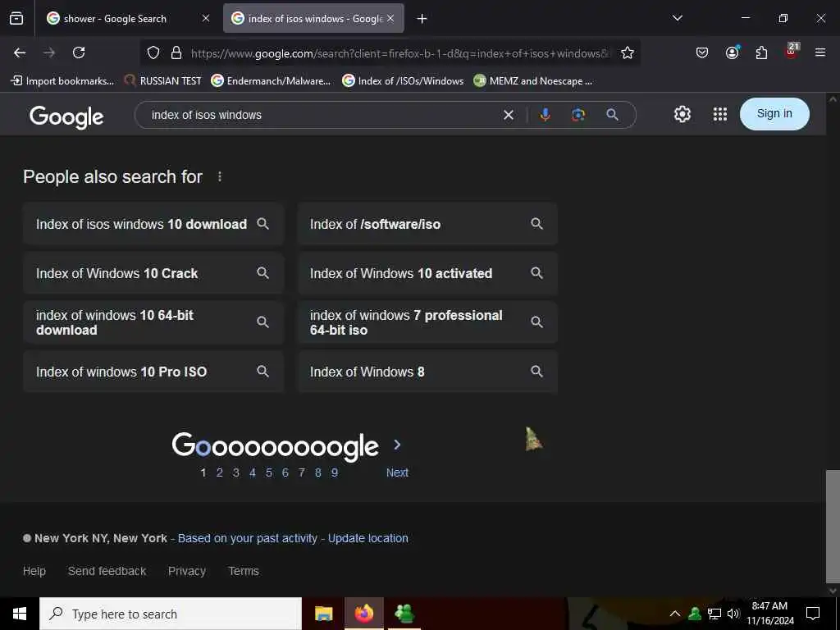Click Update location link

click(x=368, y=538)
